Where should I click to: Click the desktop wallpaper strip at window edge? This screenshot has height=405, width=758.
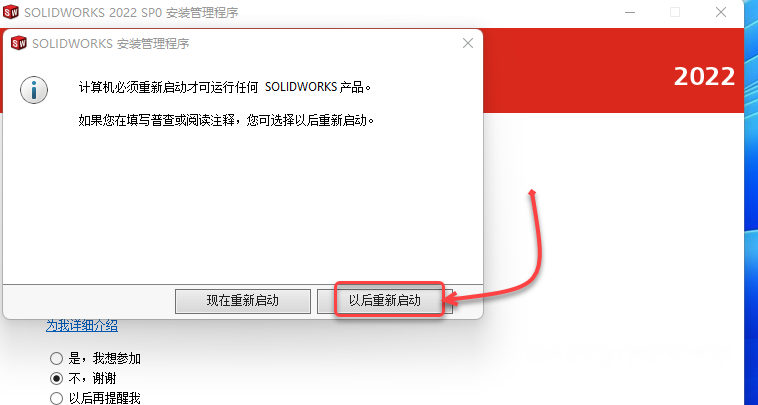click(x=751, y=202)
